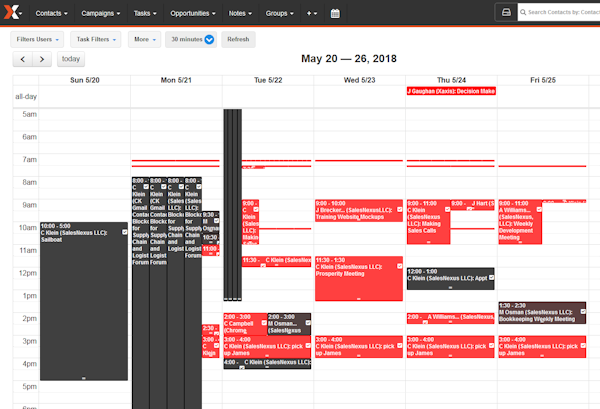
Task: Open the calendar icon in navbar
Action: click(335, 14)
